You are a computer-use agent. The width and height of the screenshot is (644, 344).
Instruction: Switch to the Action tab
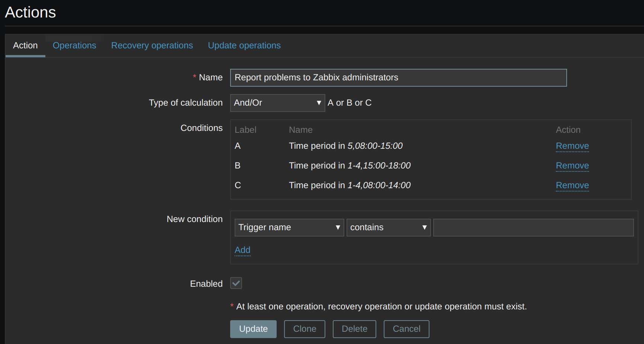click(x=25, y=45)
